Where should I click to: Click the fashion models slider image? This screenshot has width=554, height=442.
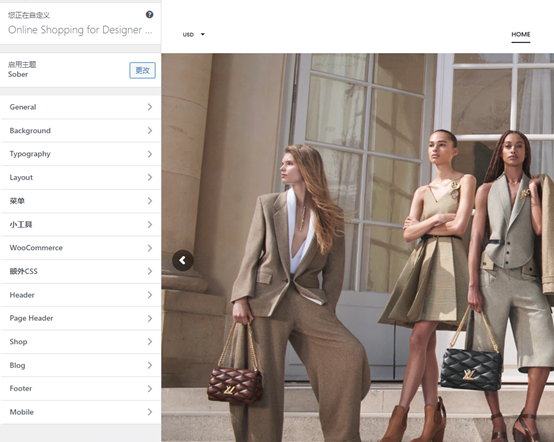358,247
